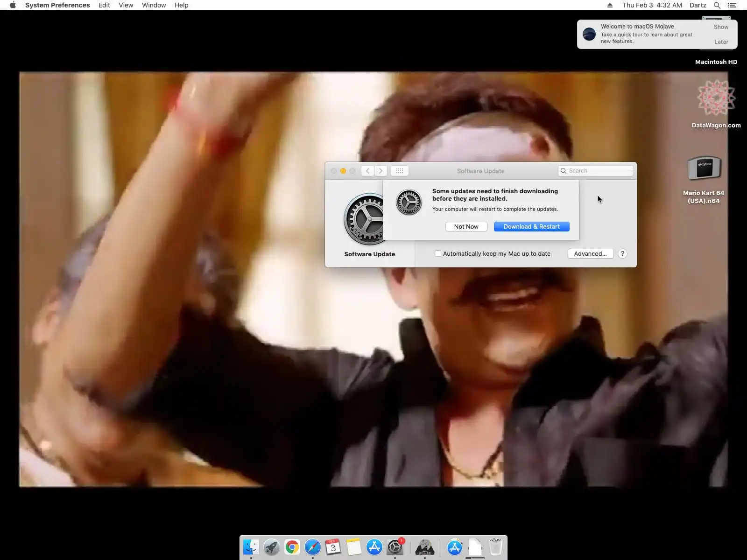Launch Launchpad rocket icon in the Dock
Image resolution: width=747 pixels, height=560 pixels.
[271, 546]
